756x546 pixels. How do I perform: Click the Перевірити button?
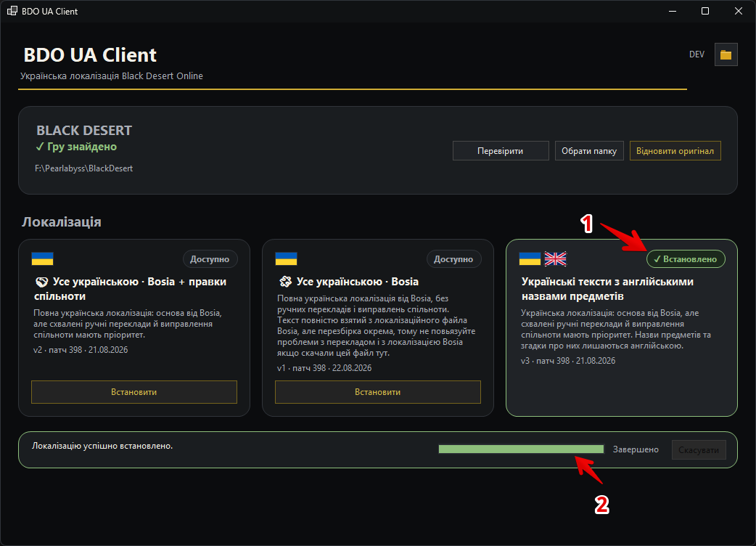coord(501,150)
